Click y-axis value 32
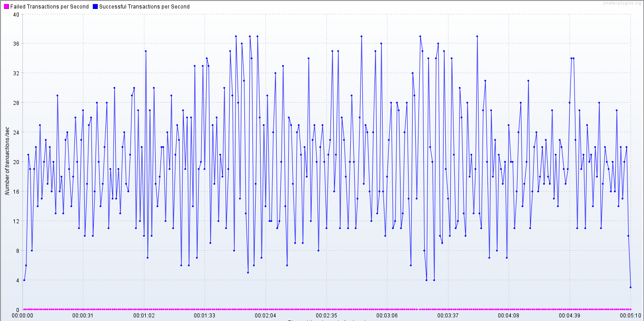The image size is (644, 321). [x=16, y=74]
